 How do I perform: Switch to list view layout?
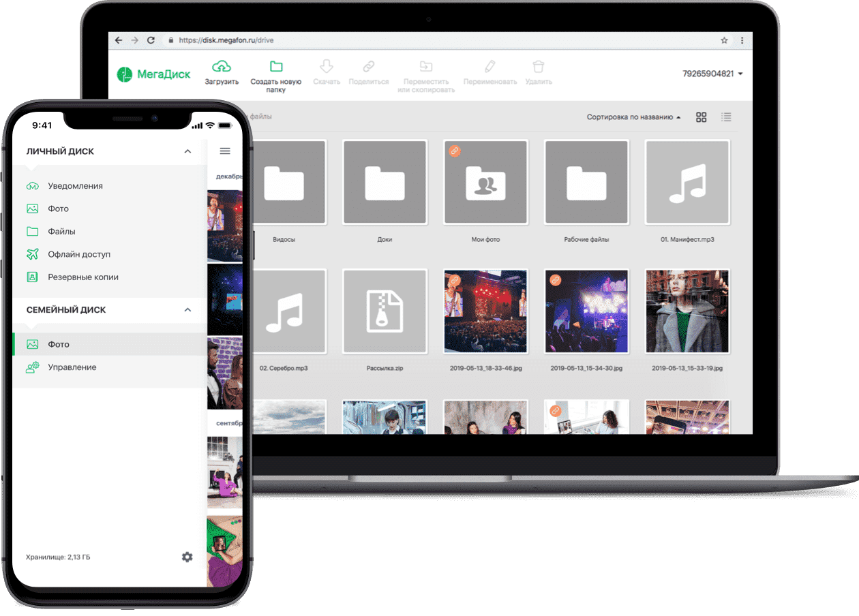click(x=726, y=117)
